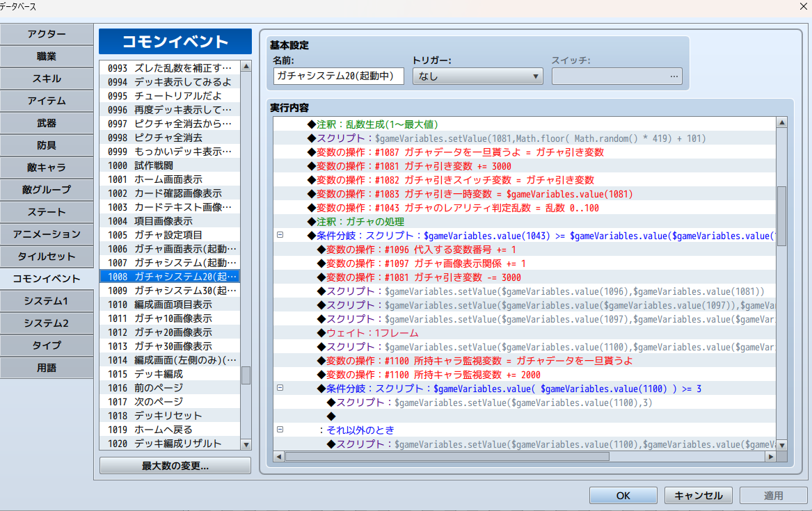Click the 最大数の変更 button
Viewport: 812px width, 511px height.
point(175,466)
